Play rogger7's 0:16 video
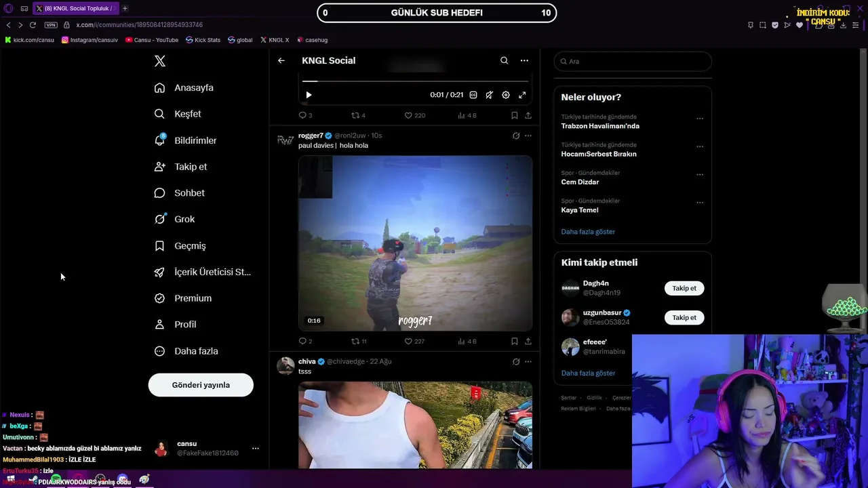 click(x=415, y=243)
